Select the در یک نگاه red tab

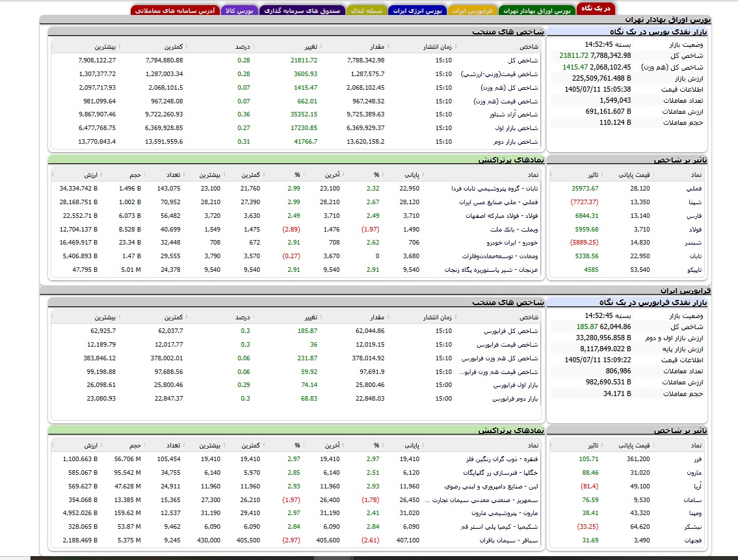point(596,8)
